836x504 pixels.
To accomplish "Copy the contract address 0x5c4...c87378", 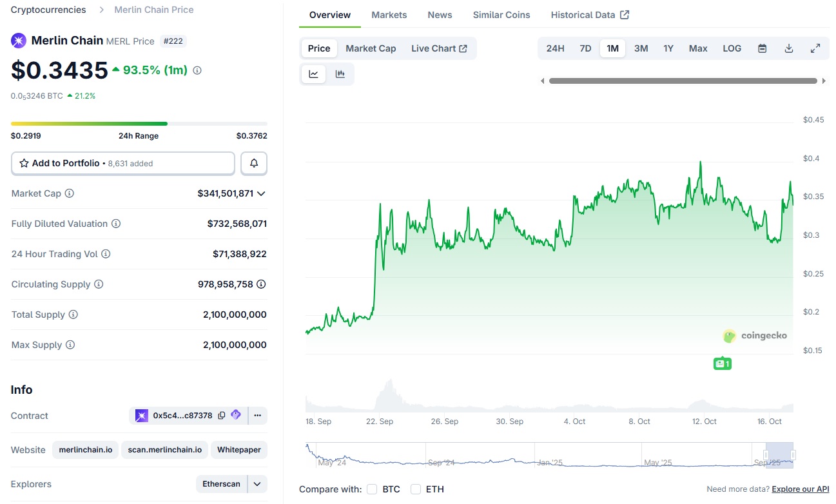I will pyautogui.click(x=222, y=416).
